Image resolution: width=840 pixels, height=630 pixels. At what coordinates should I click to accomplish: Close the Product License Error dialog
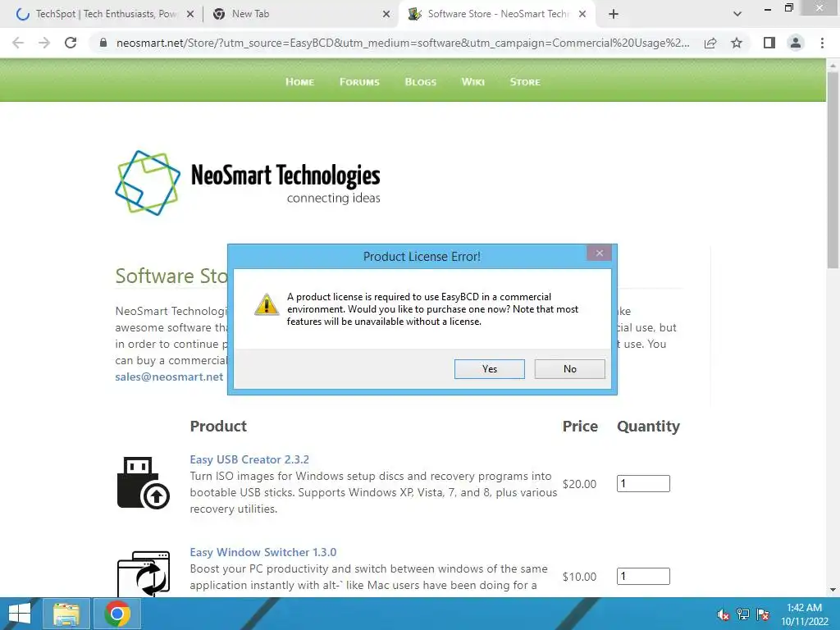[600, 253]
